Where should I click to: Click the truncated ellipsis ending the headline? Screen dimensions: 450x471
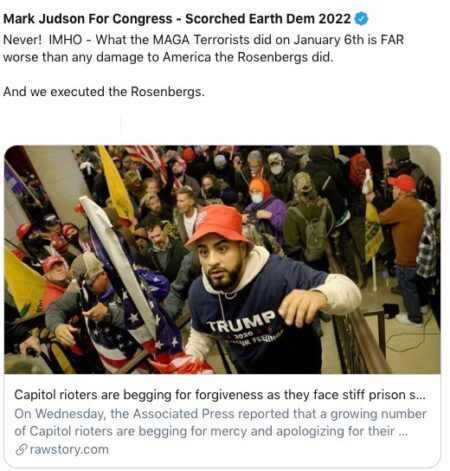[x=422, y=395]
